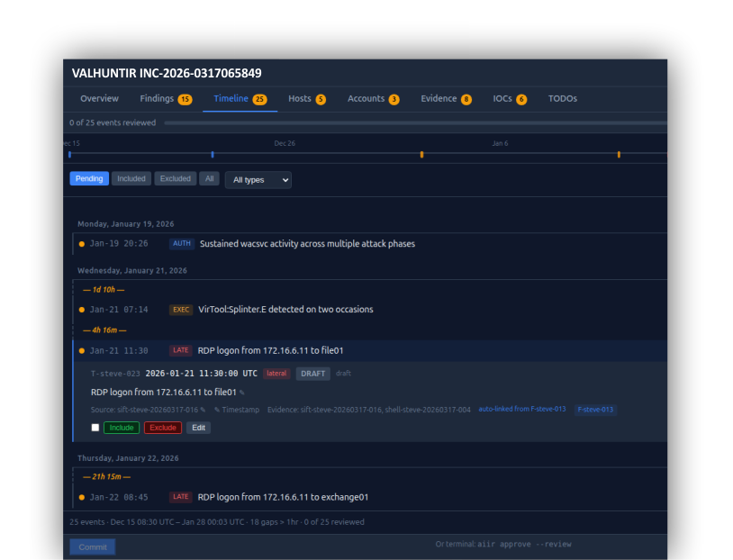Image resolution: width=733 pixels, height=560 pixels.
Task: Enable the Included filter chip
Action: point(131,178)
